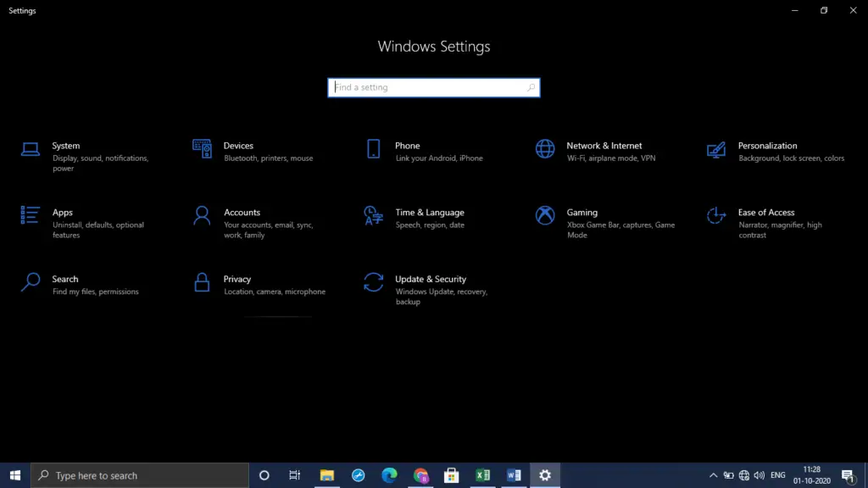Click 'Background, lock screen, colors' text
Image resolution: width=868 pixels, height=488 pixels.
pos(791,158)
